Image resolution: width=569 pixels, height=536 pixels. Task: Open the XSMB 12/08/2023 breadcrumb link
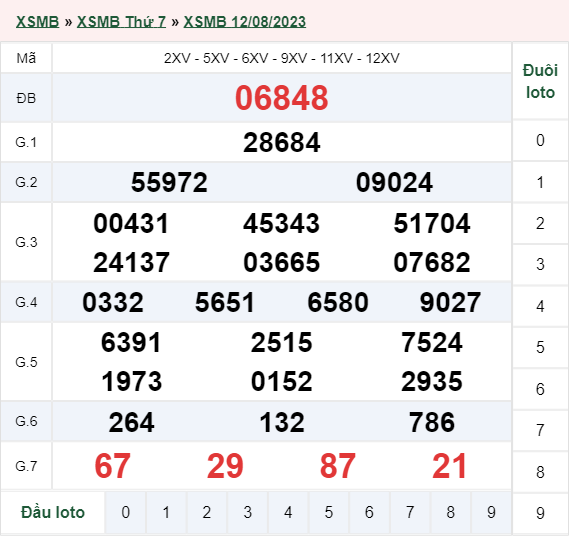click(x=245, y=22)
